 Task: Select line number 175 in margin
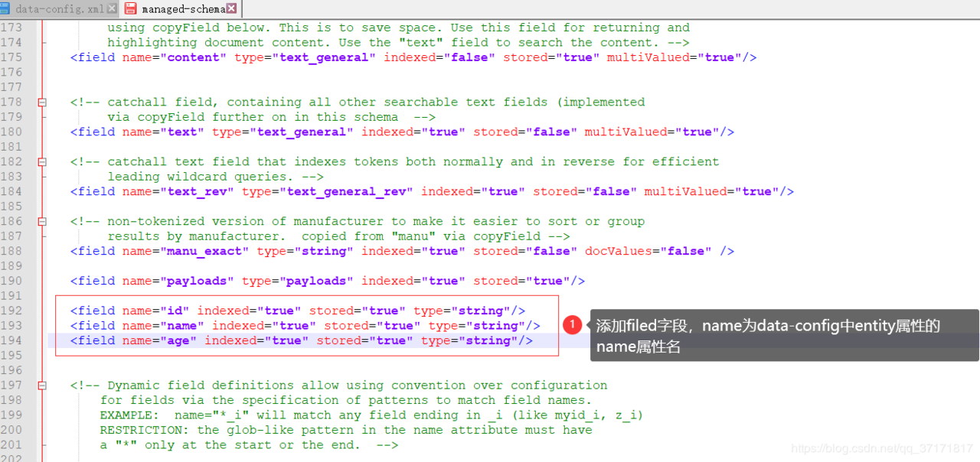pyautogui.click(x=11, y=57)
